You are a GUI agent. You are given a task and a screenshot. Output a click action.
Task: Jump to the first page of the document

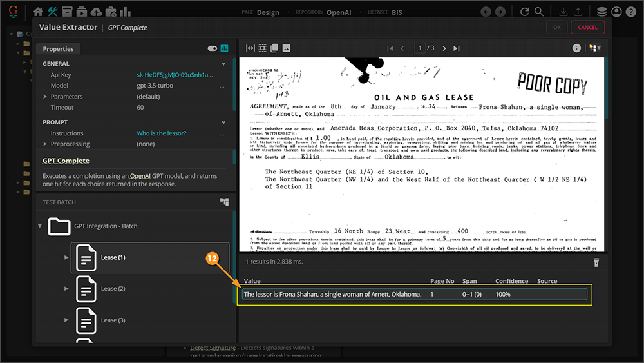[390, 48]
